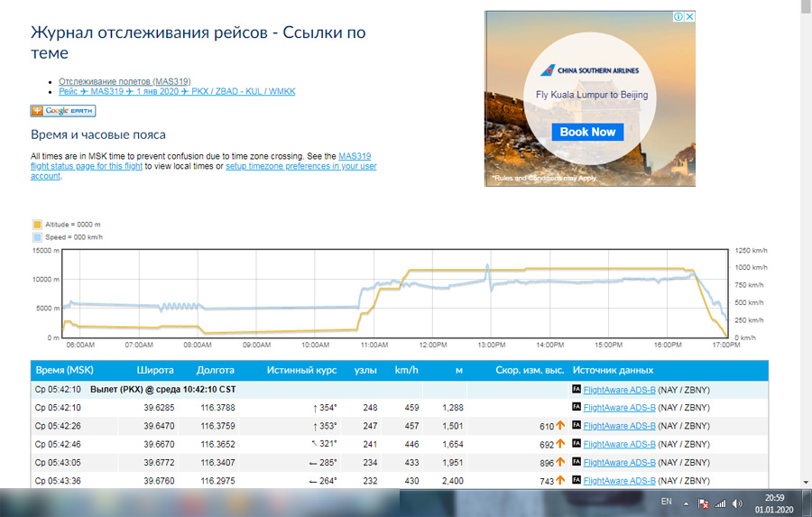The height and width of the screenshot is (517, 812).
Task: Click the FA icon in the 39.6285 row
Action: coord(577,407)
